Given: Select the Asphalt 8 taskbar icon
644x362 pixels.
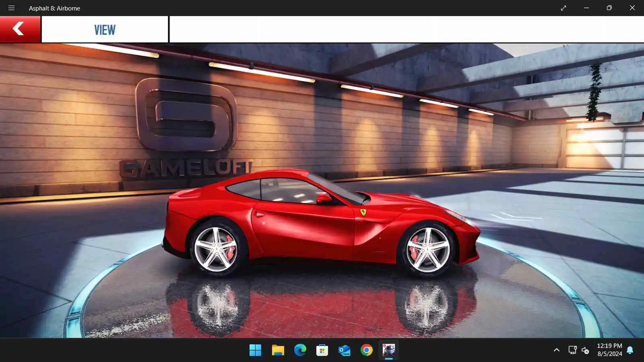Looking at the screenshot, I should click(x=389, y=350).
